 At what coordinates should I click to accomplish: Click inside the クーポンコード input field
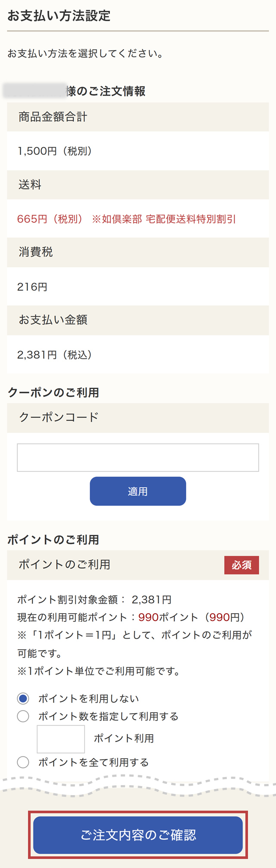pos(138,457)
